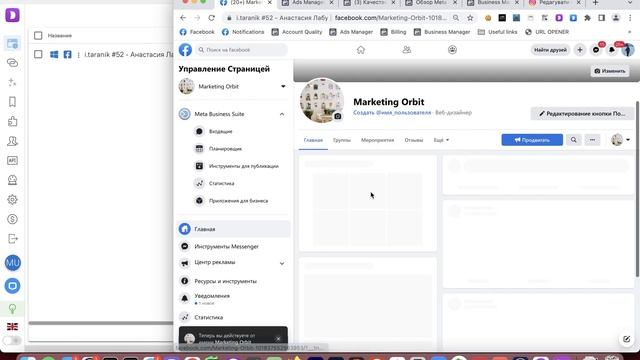Open Ресурсы и инструменты in sidebar
This screenshot has height=360, width=640.
(x=225, y=281)
